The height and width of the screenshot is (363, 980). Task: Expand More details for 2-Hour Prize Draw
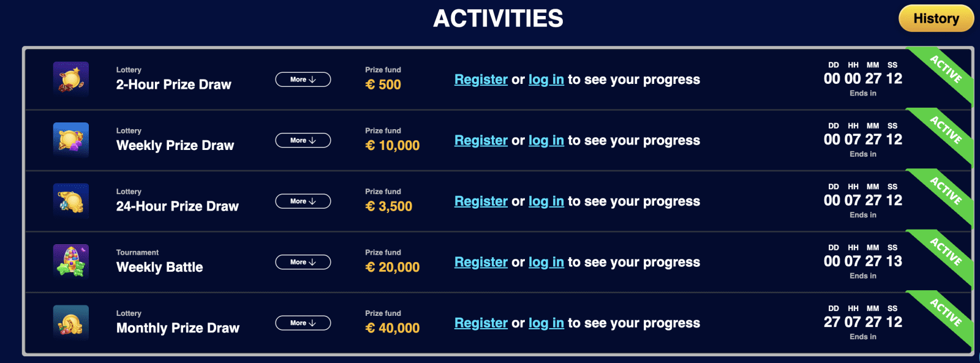(x=303, y=80)
